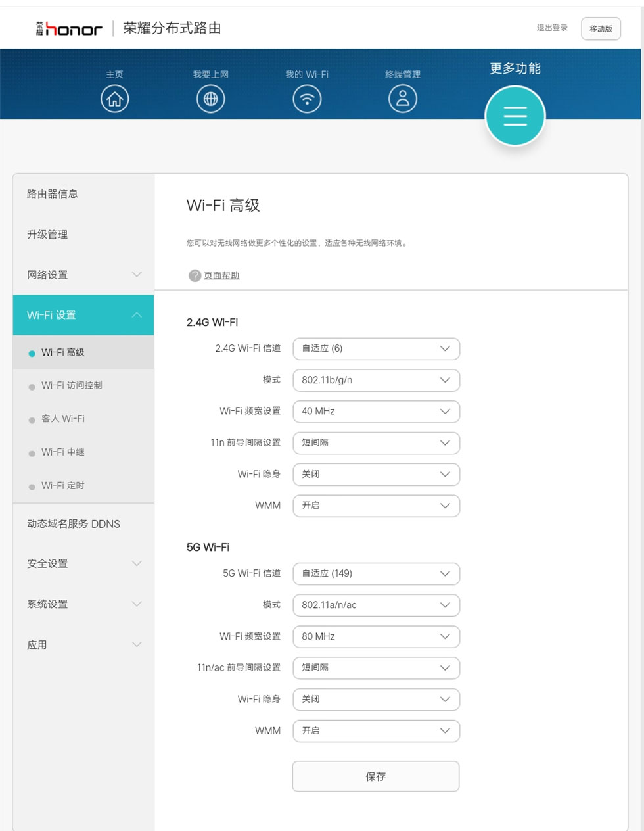Collapse the Wi-Fi Settings sidebar section

pos(83,315)
